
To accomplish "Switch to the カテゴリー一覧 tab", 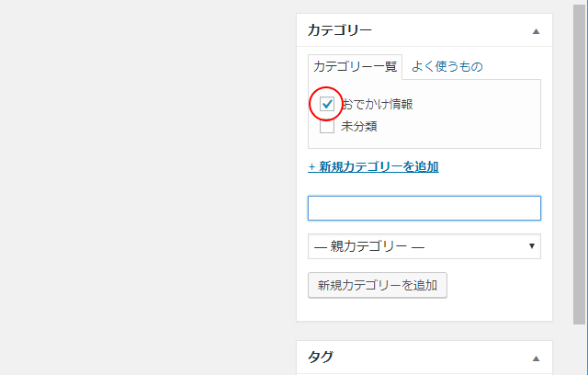I will pyautogui.click(x=356, y=66).
